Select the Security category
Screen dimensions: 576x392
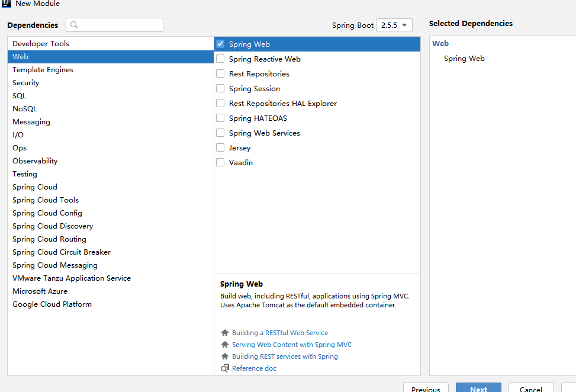[x=26, y=83]
